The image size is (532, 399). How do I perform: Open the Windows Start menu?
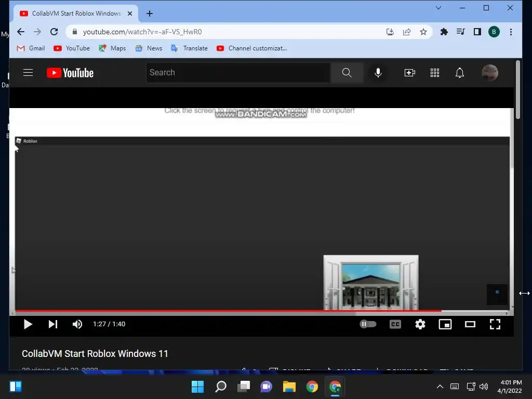pyautogui.click(x=198, y=387)
